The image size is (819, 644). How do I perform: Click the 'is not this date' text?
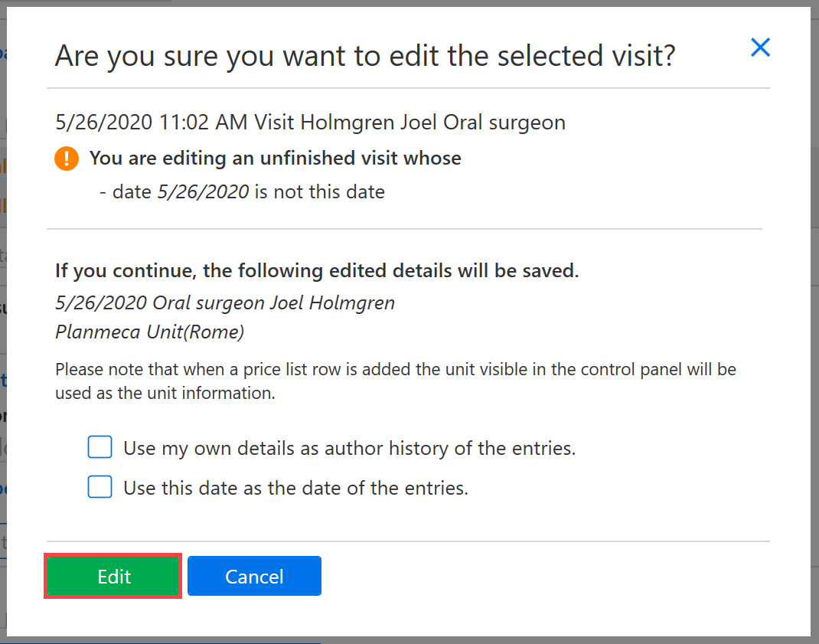click(x=320, y=192)
